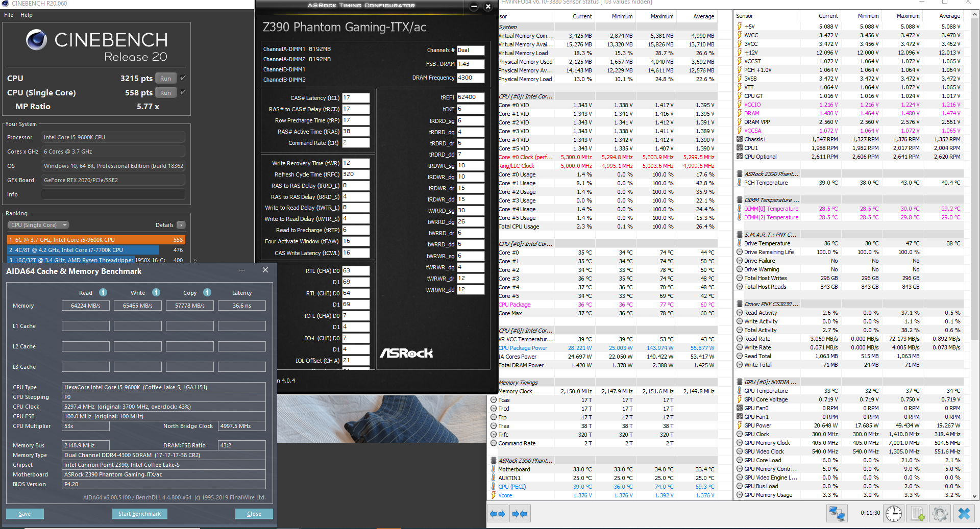
Task: Click info icon beside AIDA64 Copy column
Action: pyautogui.click(x=207, y=292)
